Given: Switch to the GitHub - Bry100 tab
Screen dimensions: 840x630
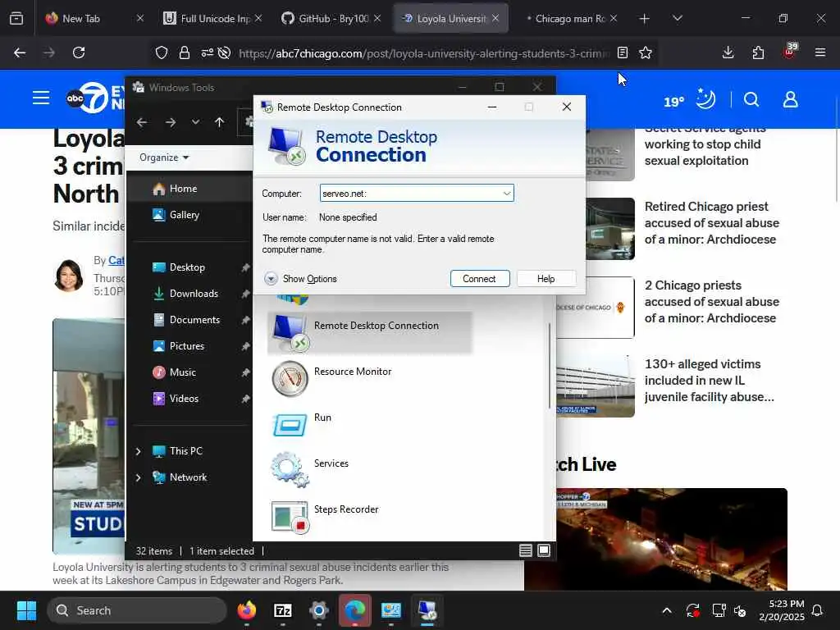Looking at the screenshot, I should coord(331,18).
